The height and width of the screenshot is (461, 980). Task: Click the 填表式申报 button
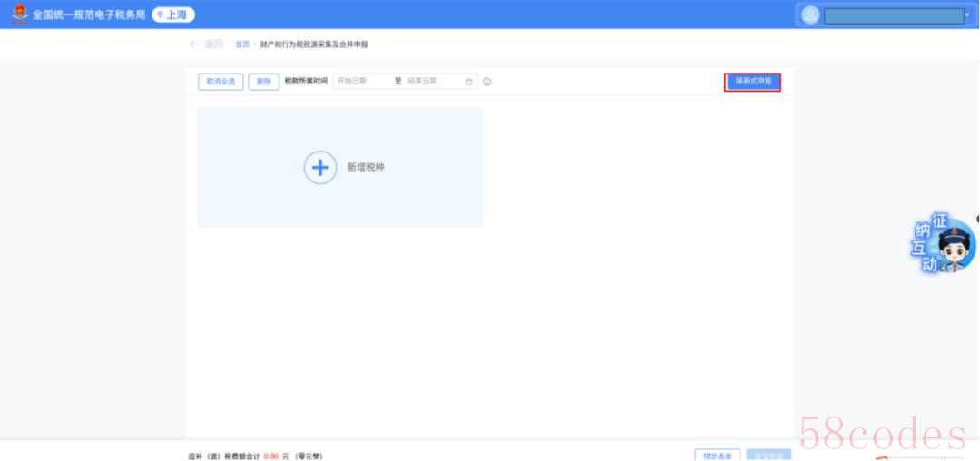[x=752, y=82]
